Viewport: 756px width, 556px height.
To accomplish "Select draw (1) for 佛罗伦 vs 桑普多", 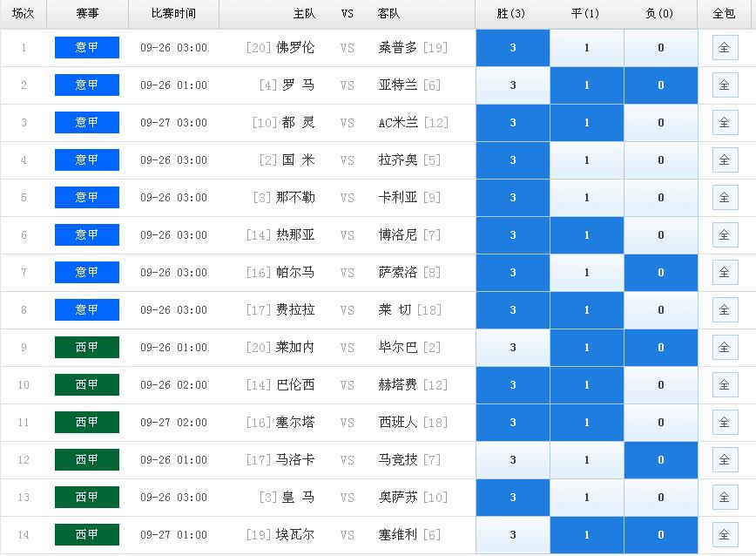I will 587,48.
